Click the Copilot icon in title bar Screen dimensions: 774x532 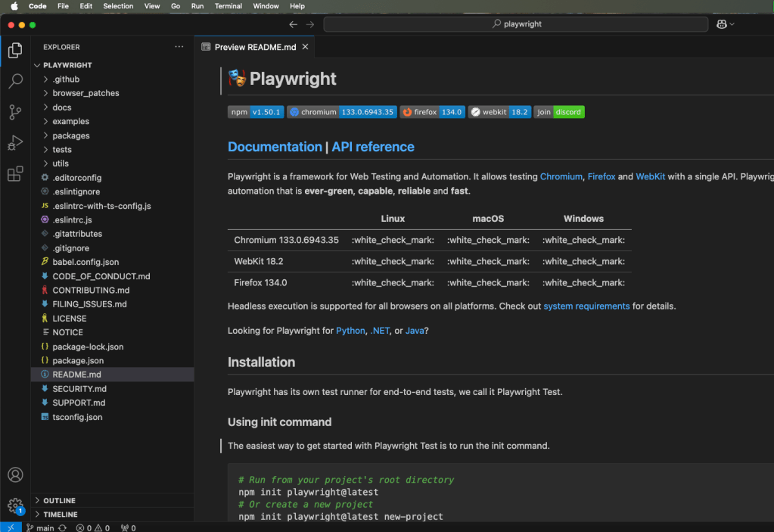[722, 24]
